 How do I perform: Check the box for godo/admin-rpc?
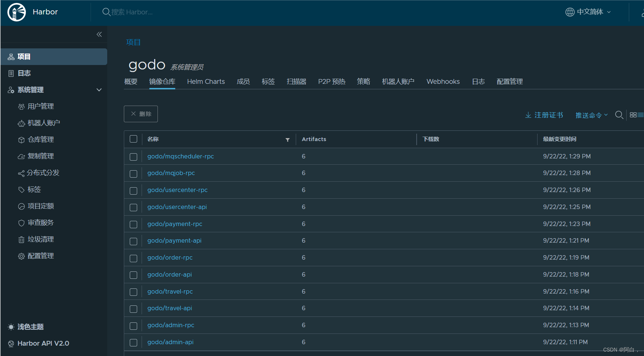(133, 326)
